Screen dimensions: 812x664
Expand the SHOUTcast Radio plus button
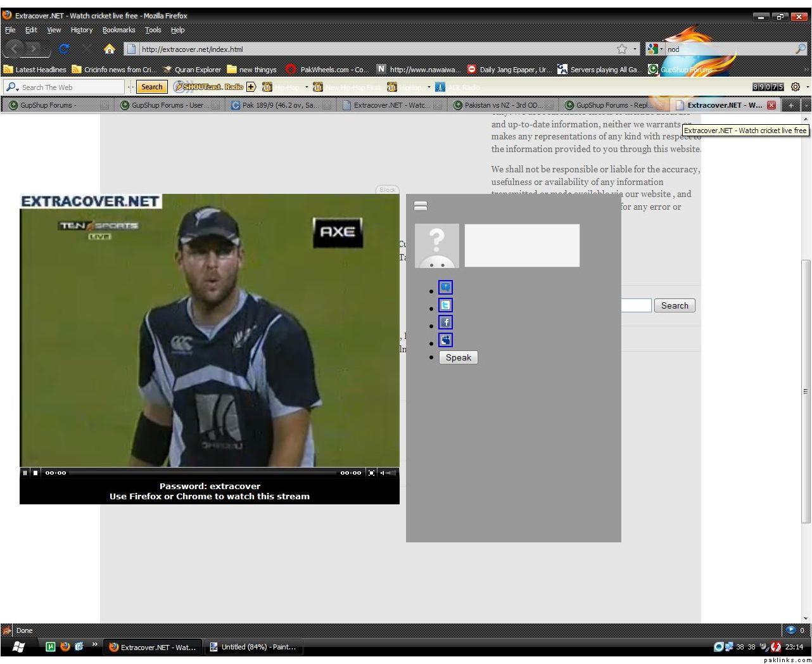tap(251, 87)
